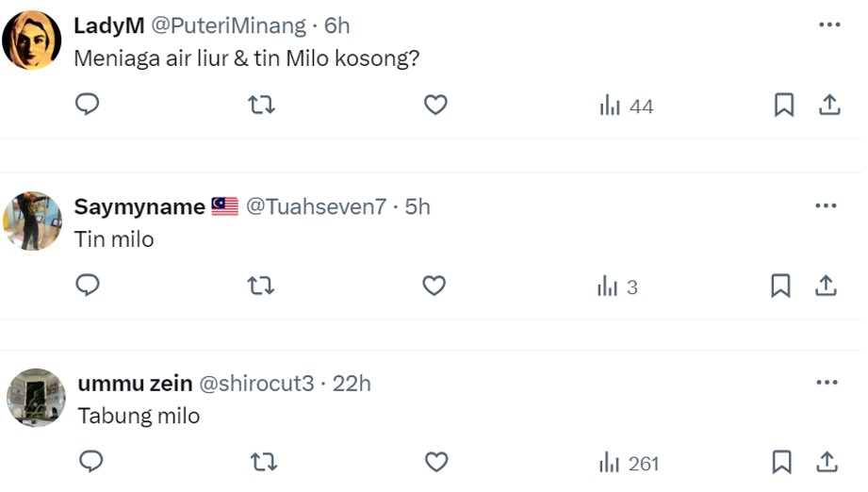Retweet LadyM's Milo kosong tweet
Image resolution: width=868 pixels, height=492 pixels.
[261, 105]
